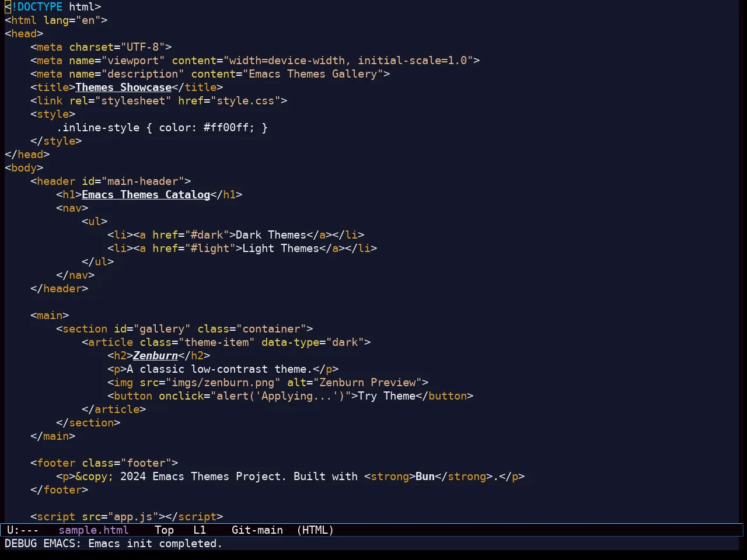Click "2024 Emacs Themes Project." text

[204, 477]
